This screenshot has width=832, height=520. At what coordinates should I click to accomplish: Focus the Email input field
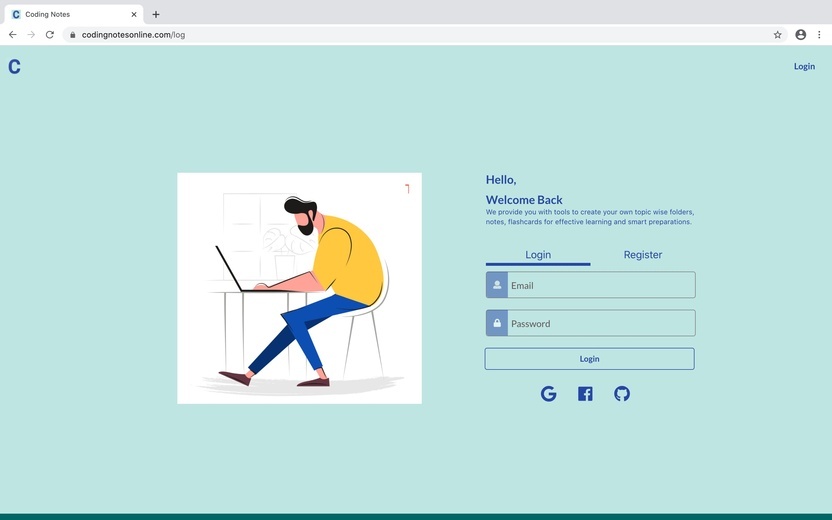pyautogui.click(x=601, y=285)
